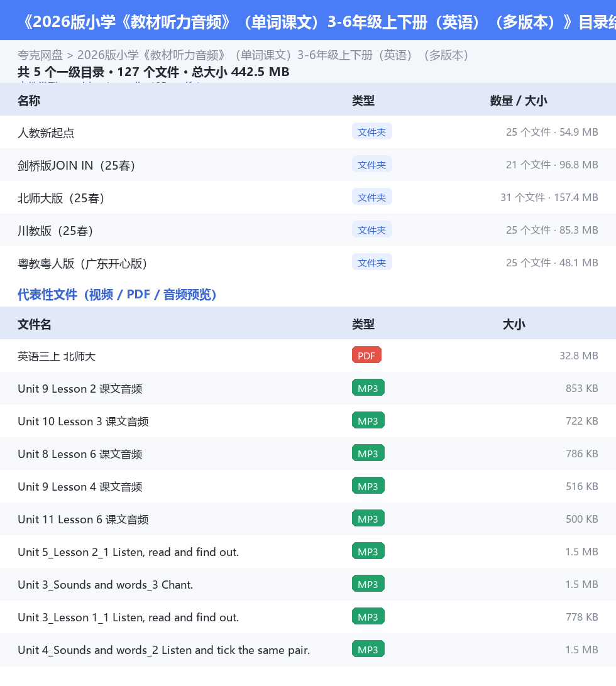Click the 数量 / 大小 column header
Image resolution: width=616 pixels, height=686 pixels.
click(x=519, y=101)
